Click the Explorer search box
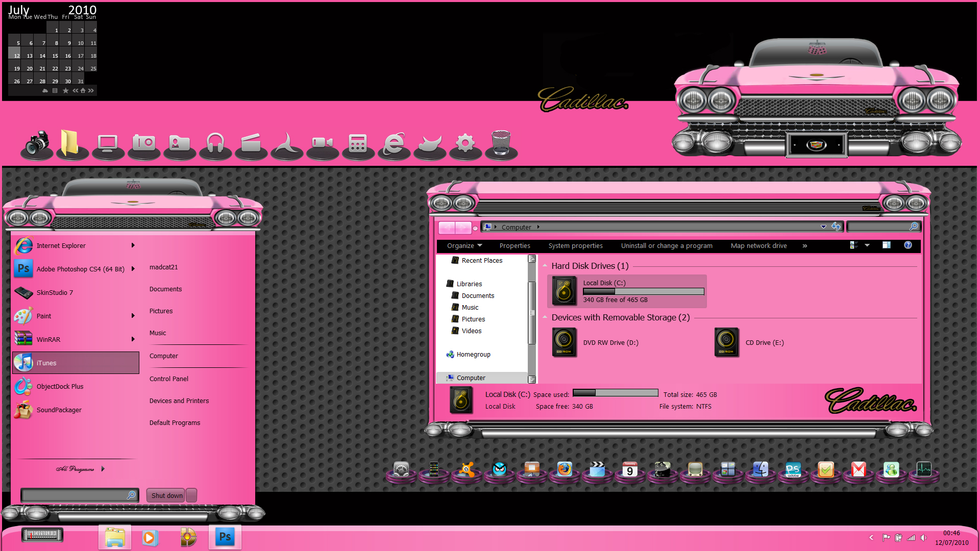The image size is (980, 551). pyautogui.click(x=883, y=227)
